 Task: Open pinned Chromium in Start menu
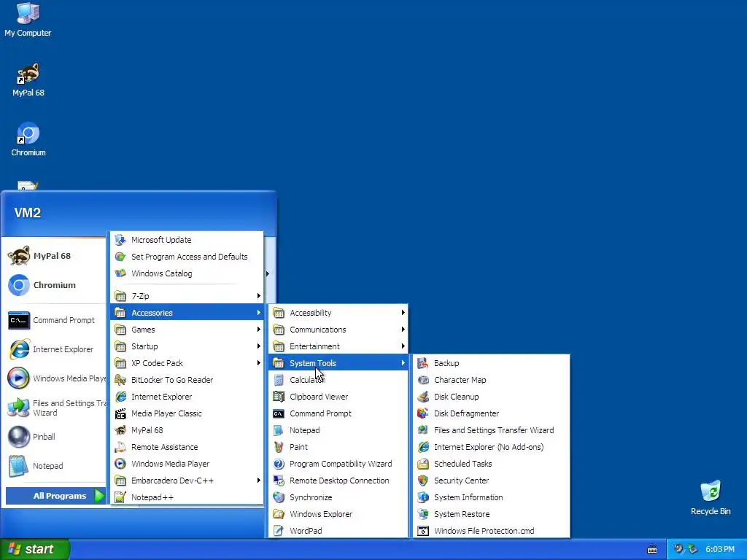(x=55, y=285)
